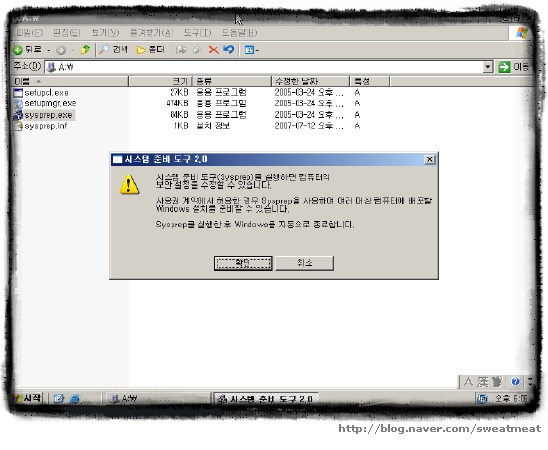
Task: Click the green Back arrow icon
Action: tap(17, 50)
